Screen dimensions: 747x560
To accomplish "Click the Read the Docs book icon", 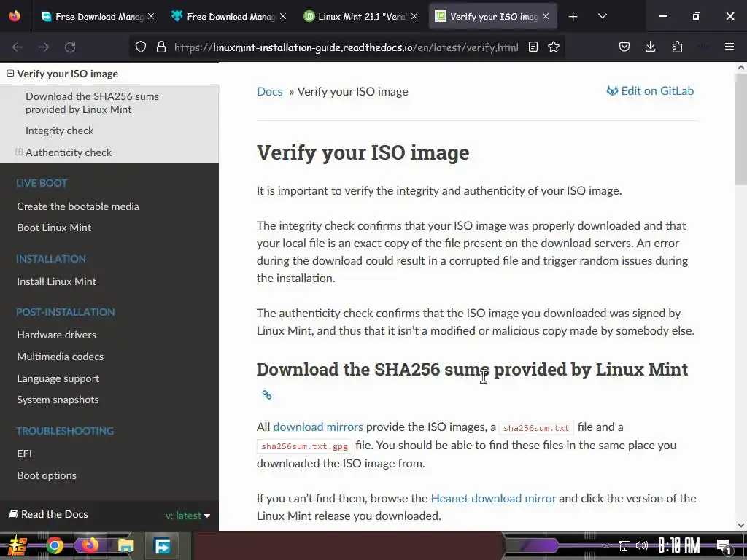I will coord(13,514).
